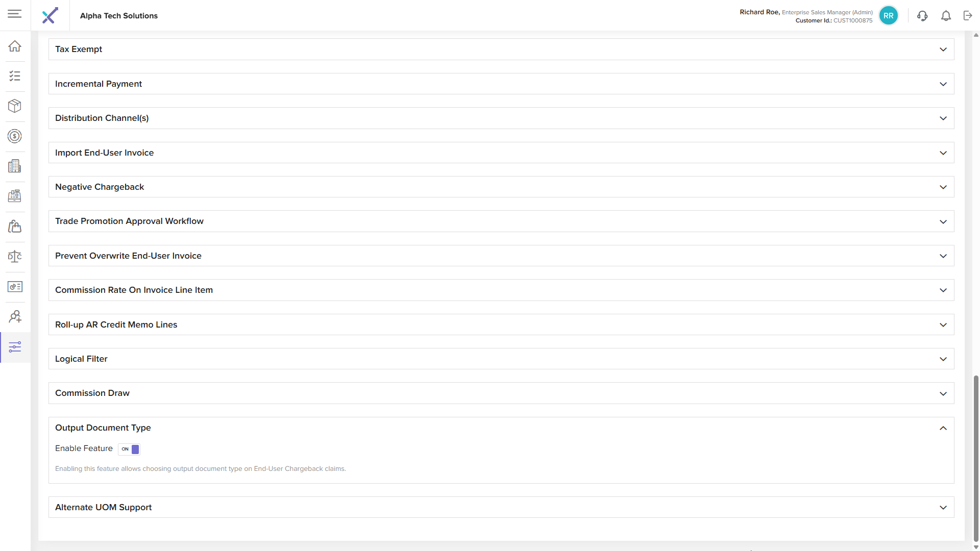Open the building accounts sidebar icon

(x=15, y=166)
